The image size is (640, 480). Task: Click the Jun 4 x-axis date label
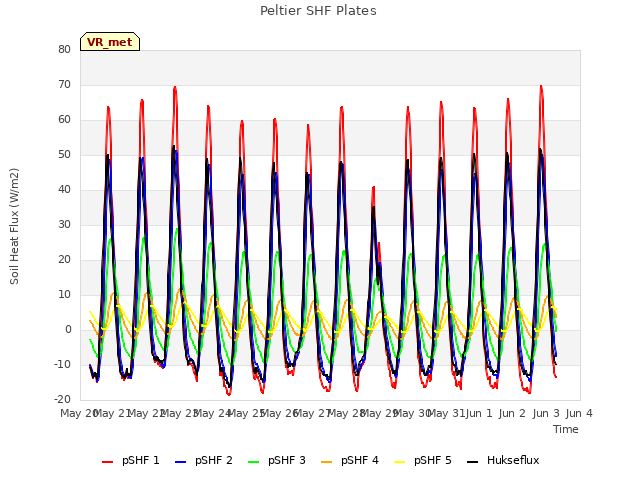click(x=579, y=413)
